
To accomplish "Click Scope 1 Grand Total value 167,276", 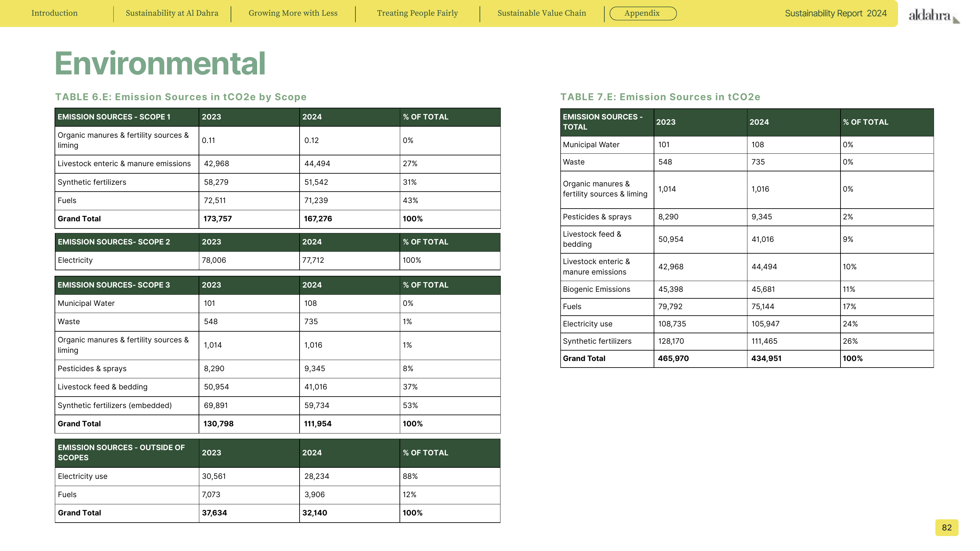I will (x=318, y=219).
